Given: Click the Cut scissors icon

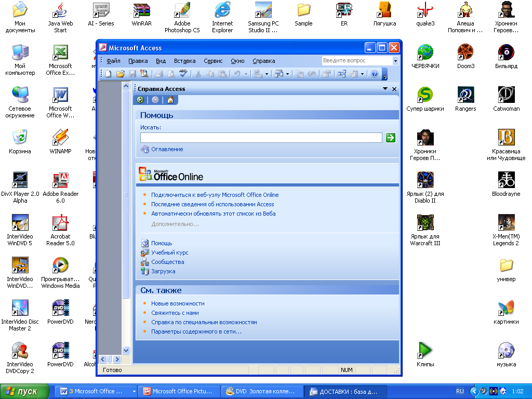Looking at the screenshot, I should pyautogui.click(x=198, y=74).
